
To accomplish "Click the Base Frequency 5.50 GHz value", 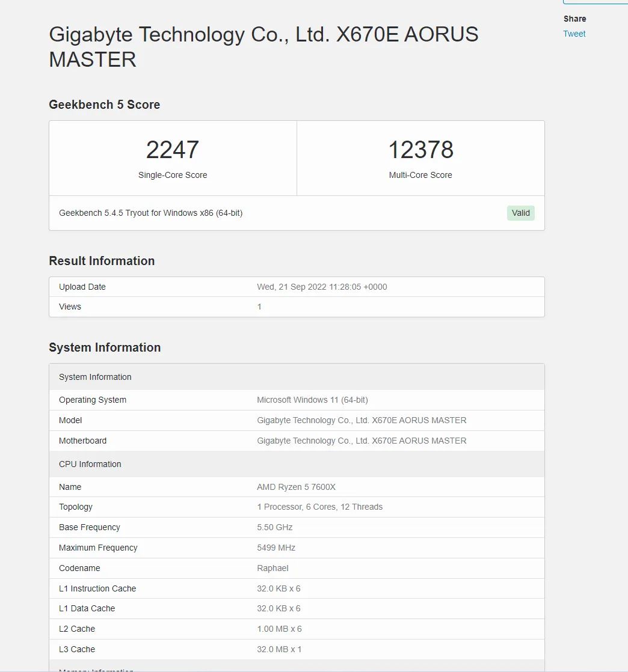I will click(274, 527).
